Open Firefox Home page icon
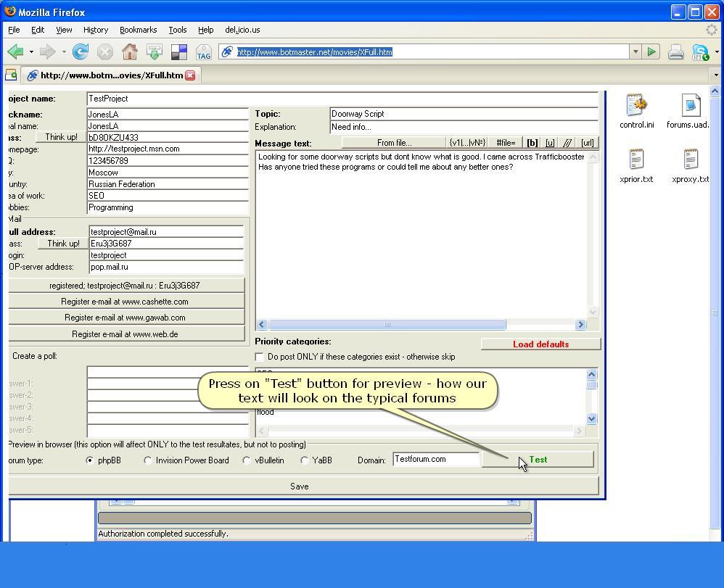 click(x=128, y=51)
